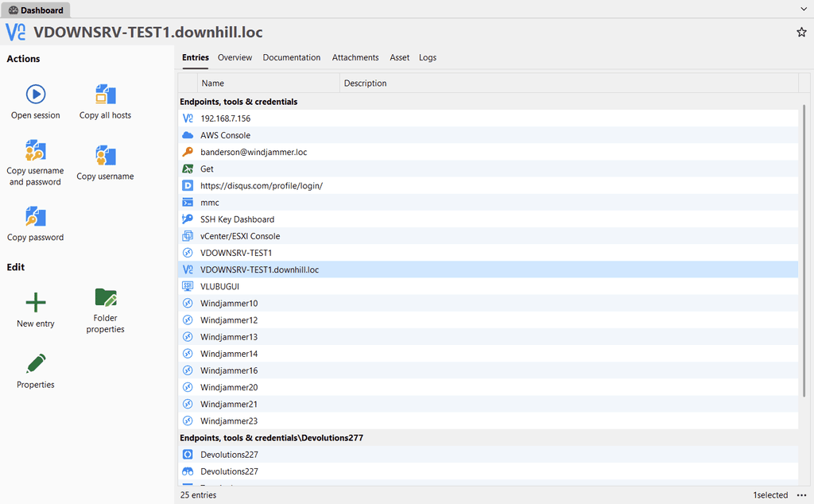Switch to the Overview tab
The image size is (814, 504).
(235, 57)
